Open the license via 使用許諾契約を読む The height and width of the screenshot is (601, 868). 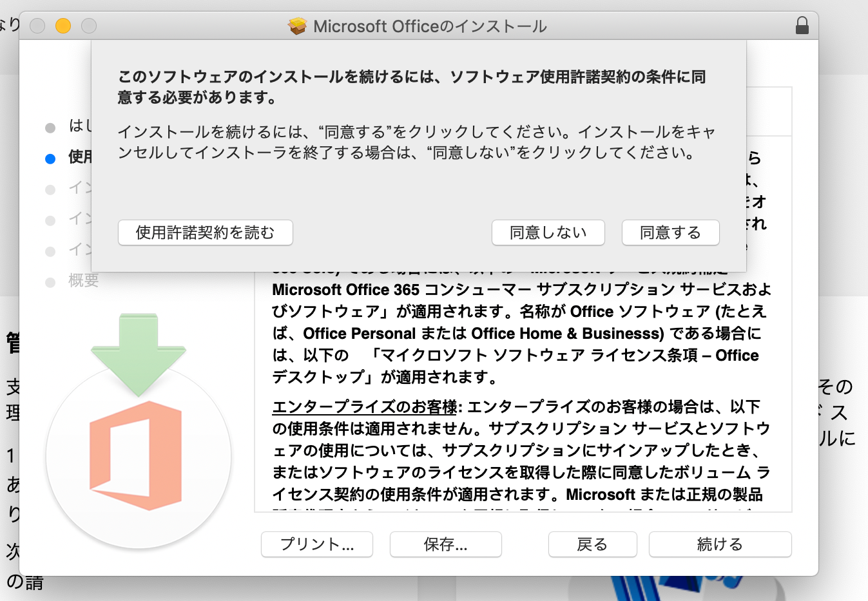(205, 233)
